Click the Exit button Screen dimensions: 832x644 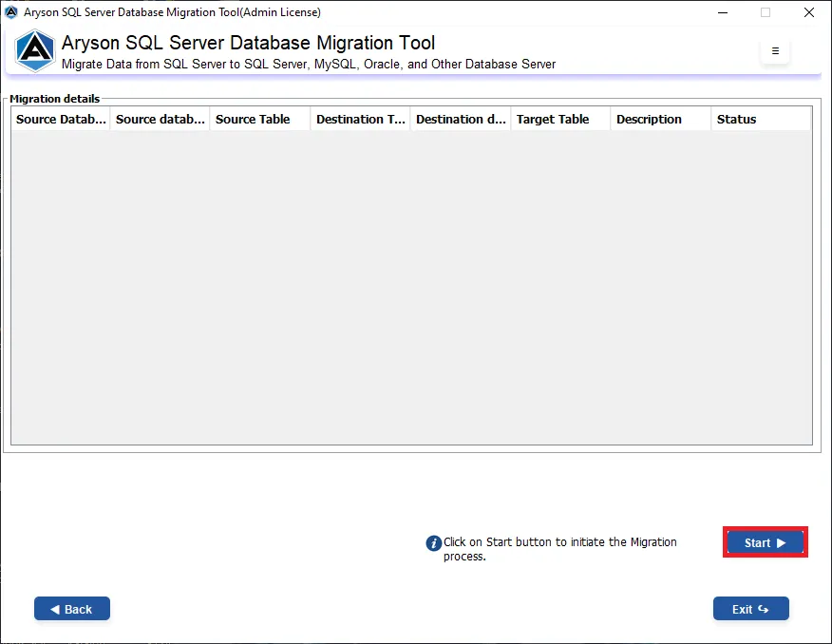(x=750, y=609)
